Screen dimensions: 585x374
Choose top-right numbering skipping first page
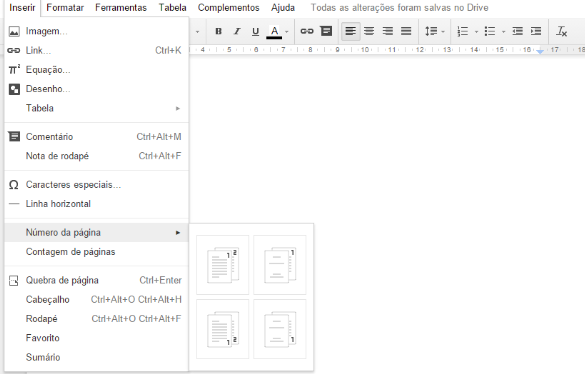point(280,265)
